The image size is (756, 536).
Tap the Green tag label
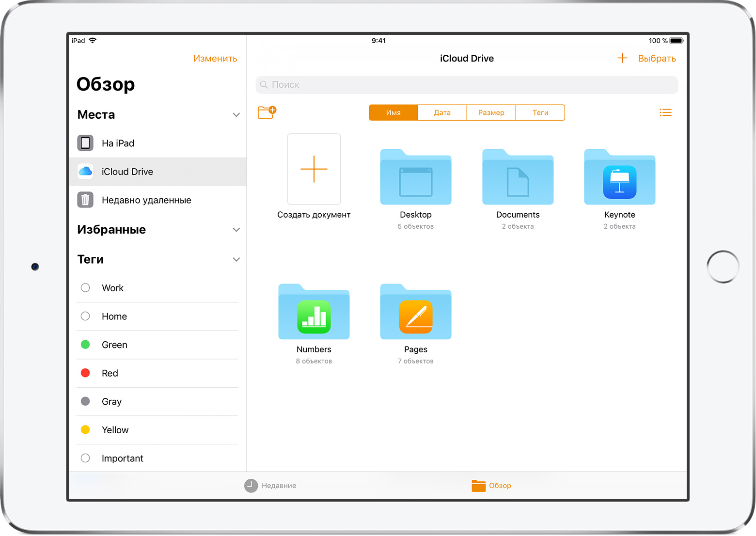coord(114,345)
